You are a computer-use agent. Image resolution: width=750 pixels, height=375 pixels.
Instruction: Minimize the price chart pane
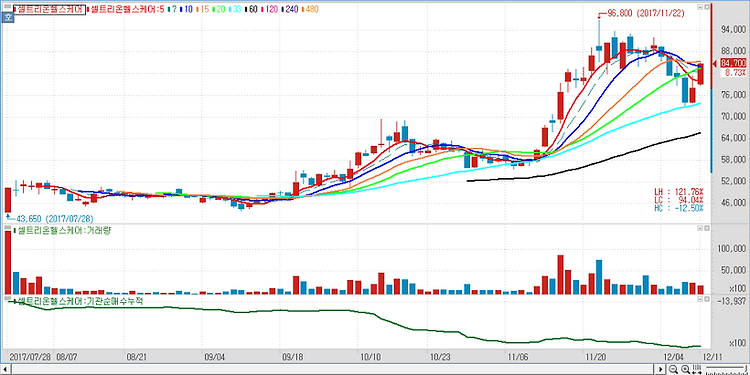700,7
